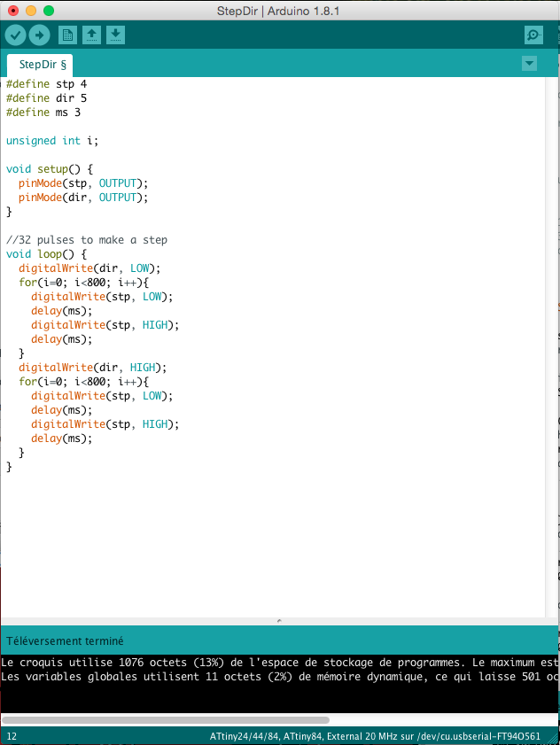The height and width of the screenshot is (745, 560).
Task: Minimize the Arduino window
Action: (x=31, y=11)
